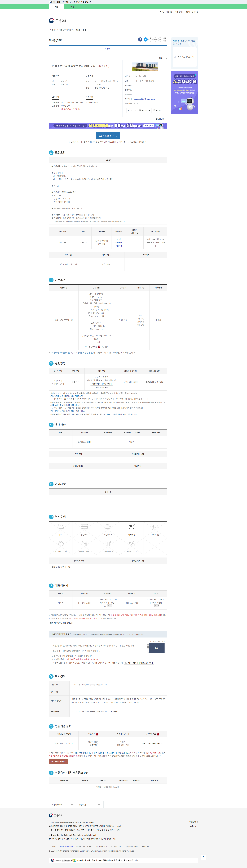The image size is (247, 868).
Task: Switch to the 개인 tab
Action: [57, 7]
